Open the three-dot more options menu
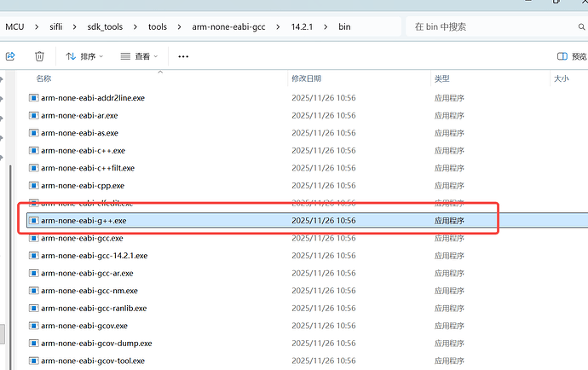This screenshot has height=370, width=588. [183, 56]
